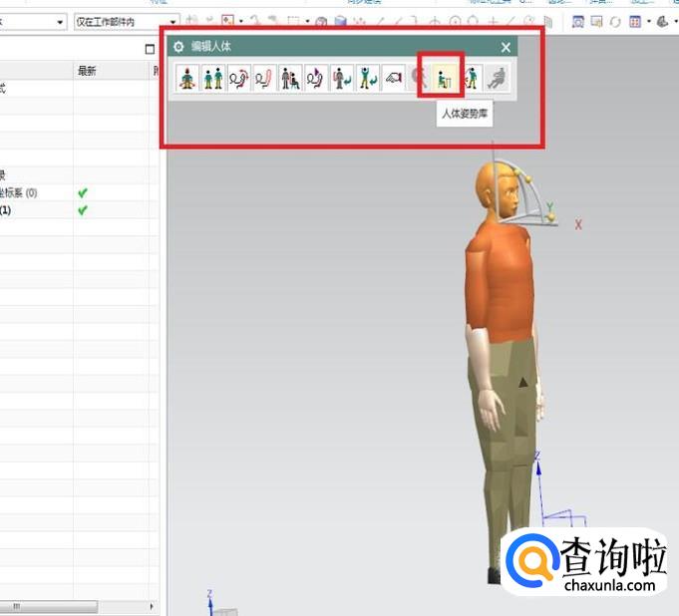
Task: Click the gear icon in 编辑人体 title bar
Action: pyautogui.click(x=178, y=47)
